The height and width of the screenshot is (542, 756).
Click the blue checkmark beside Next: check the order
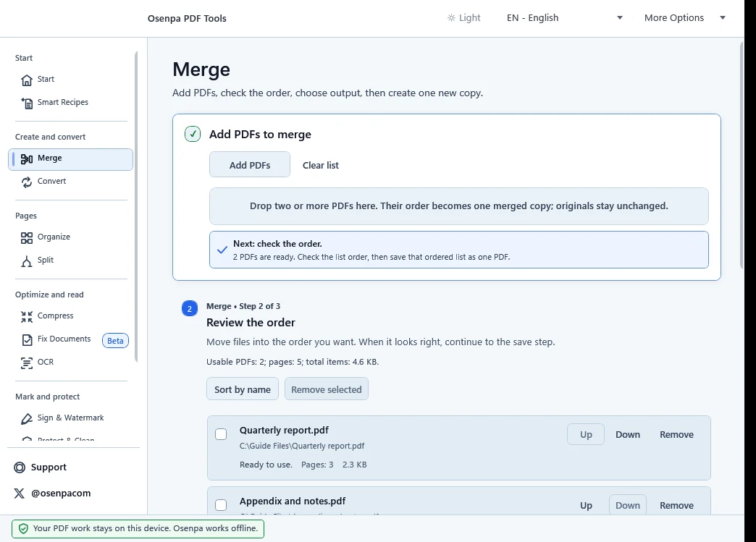point(222,250)
